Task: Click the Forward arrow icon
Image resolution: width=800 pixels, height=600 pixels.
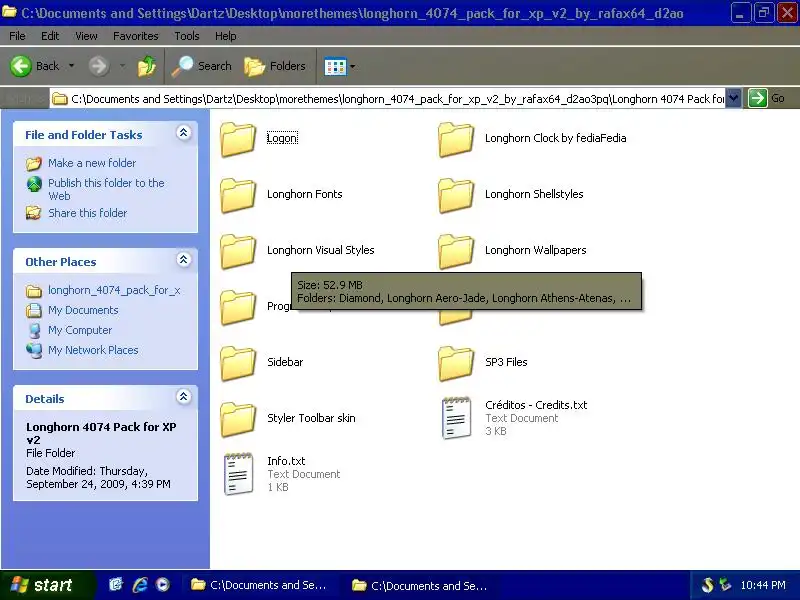Action: (x=98, y=66)
